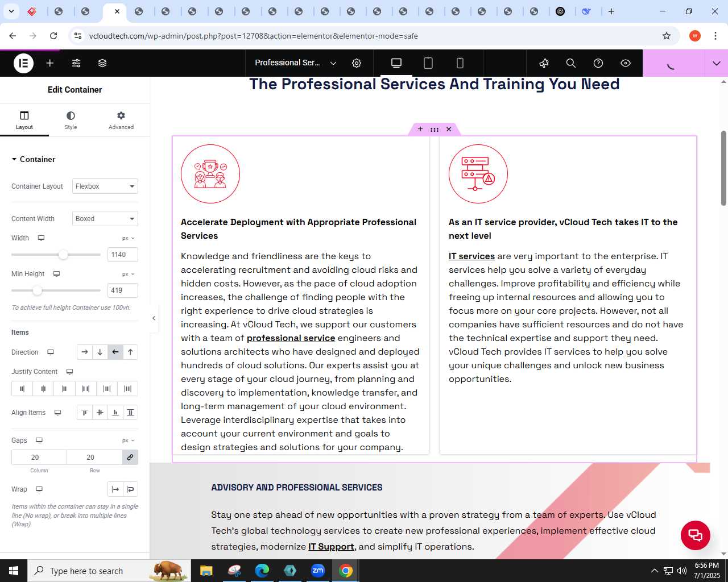The height and width of the screenshot is (582, 728).
Task: Open the help question mark icon
Action: [x=598, y=63]
